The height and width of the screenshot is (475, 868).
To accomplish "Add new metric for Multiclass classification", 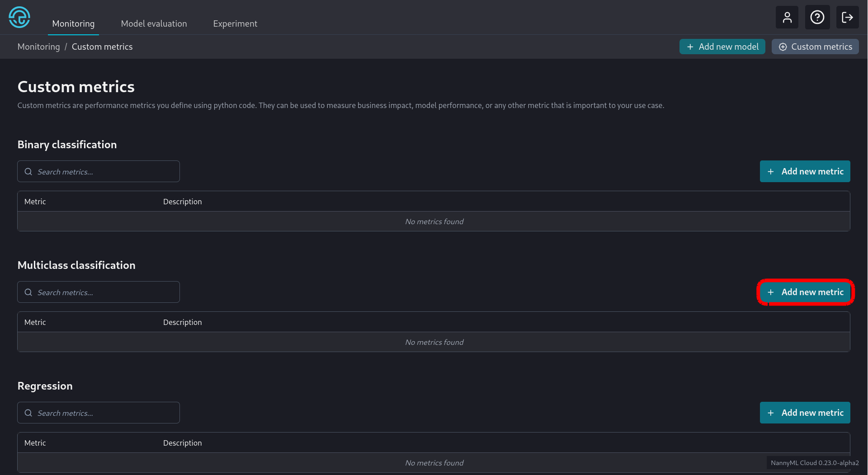I will click(x=805, y=292).
